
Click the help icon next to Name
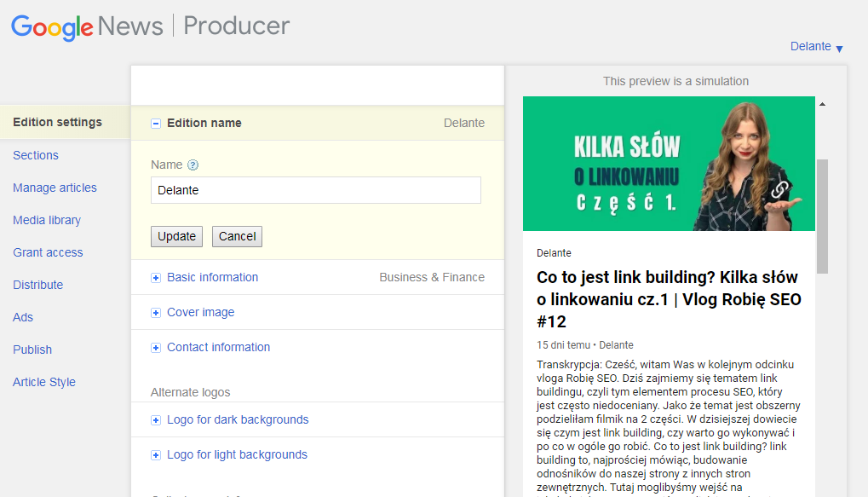coord(193,165)
